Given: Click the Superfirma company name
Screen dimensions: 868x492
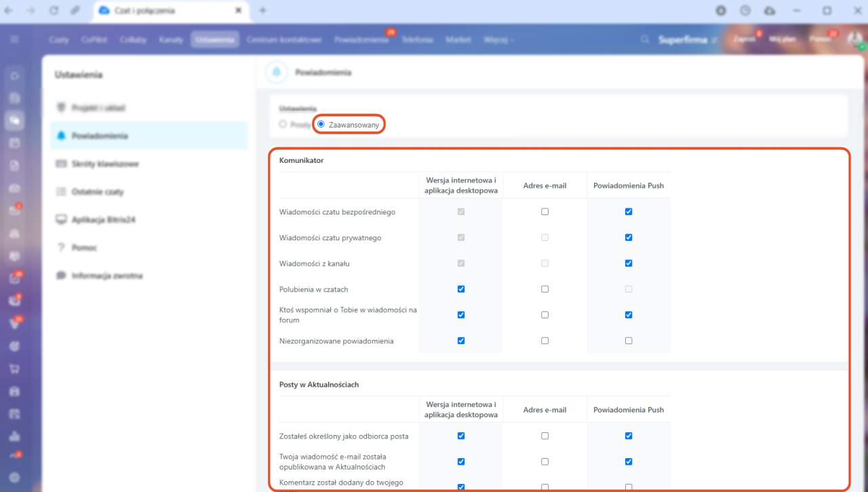Looking at the screenshot, I should (x=683, y=40).
